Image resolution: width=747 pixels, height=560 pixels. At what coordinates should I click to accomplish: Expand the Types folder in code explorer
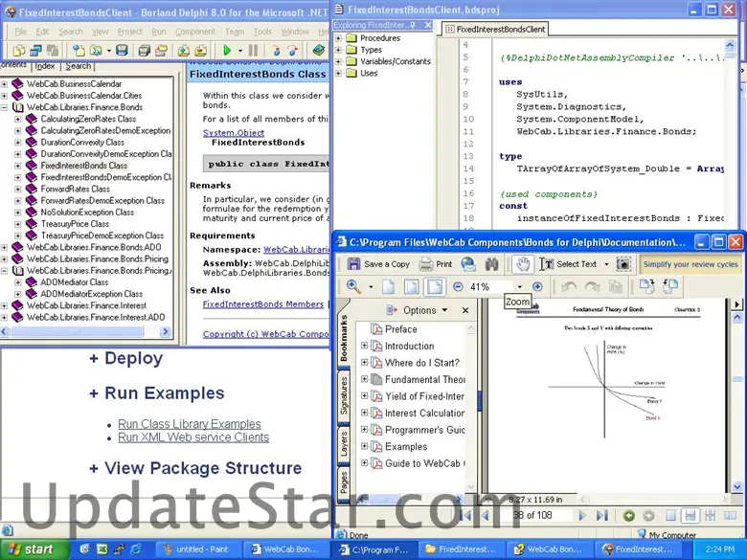pyautogui.click(x=338, y=50)
